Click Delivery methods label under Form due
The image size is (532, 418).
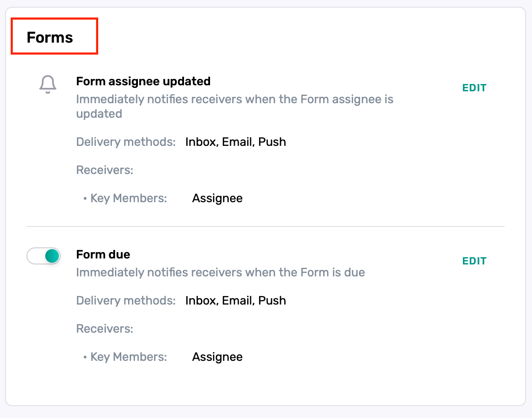(126, 300)
